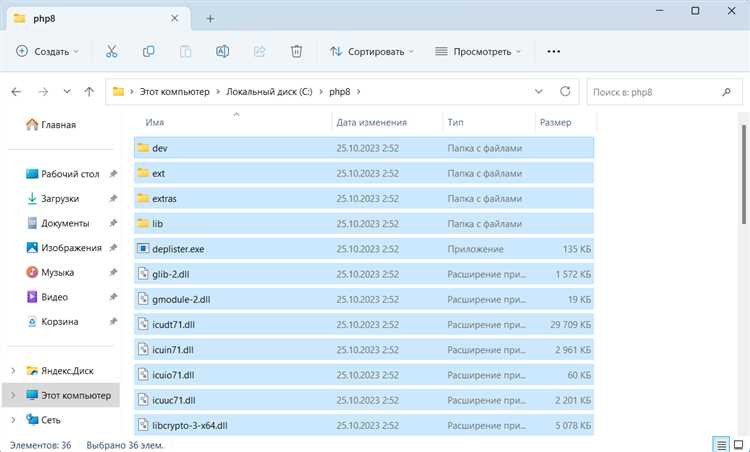Select icuuc71.dll file
Viewport: 750px width, 452px height.
click(x=364, y=400)
